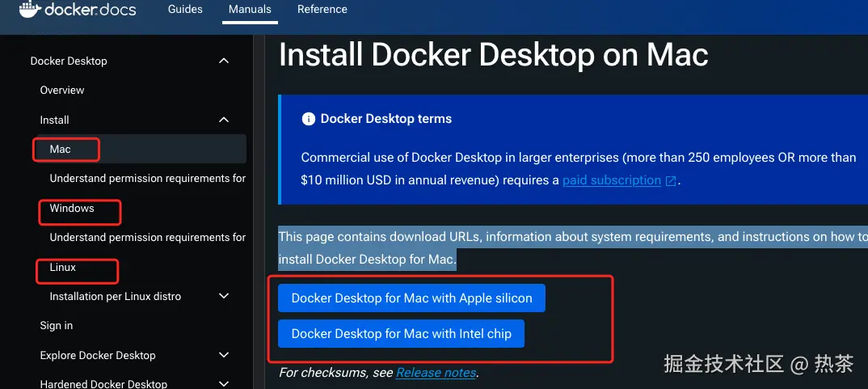The width and height of the screenshot is (868, 389).
Task: Collapse the Install section chevron
Action: [224, 120]
